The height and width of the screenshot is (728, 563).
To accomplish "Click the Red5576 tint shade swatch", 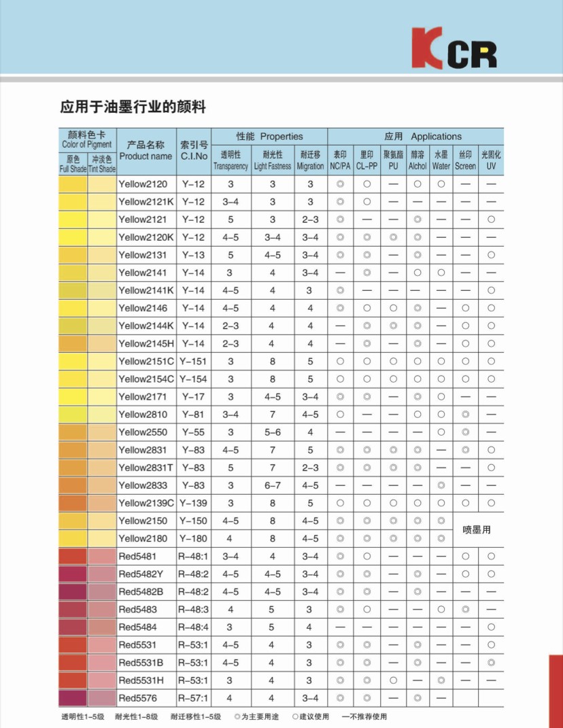I will 102,697.
